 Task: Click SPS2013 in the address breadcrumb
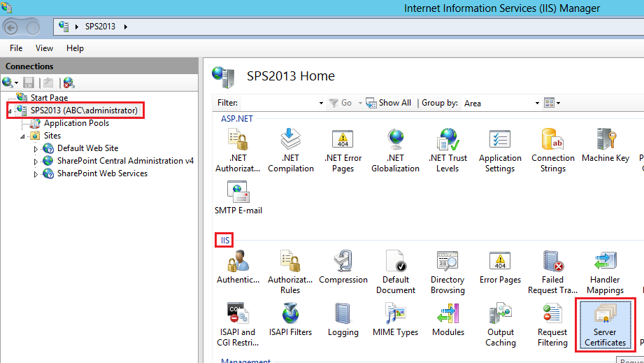click(100, 27)
